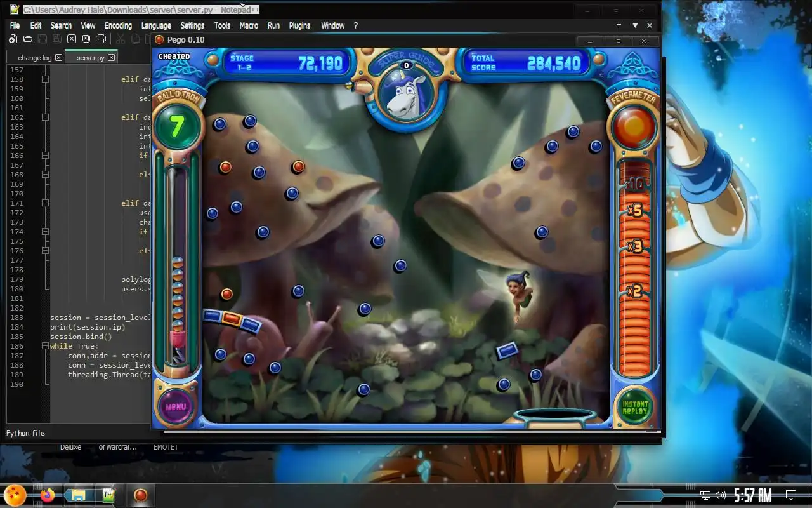812x508 pixels.
Task: Click the print(session.ip) code line
Action: click(x=88, y=327)
